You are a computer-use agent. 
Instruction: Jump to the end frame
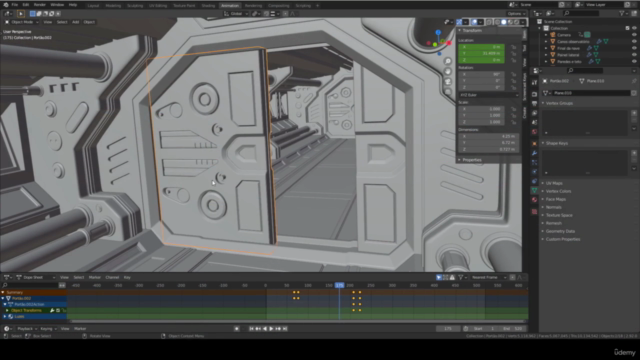pyautogui.click(x=285, y=329)
